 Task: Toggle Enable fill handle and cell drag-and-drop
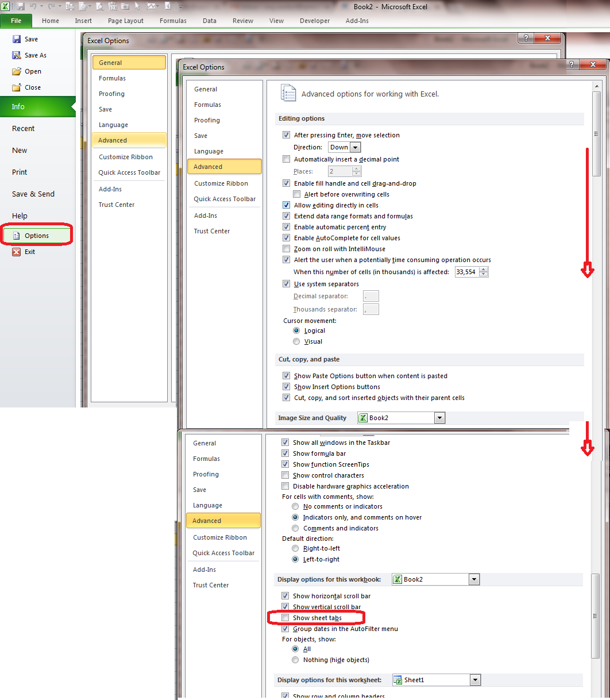287,183
